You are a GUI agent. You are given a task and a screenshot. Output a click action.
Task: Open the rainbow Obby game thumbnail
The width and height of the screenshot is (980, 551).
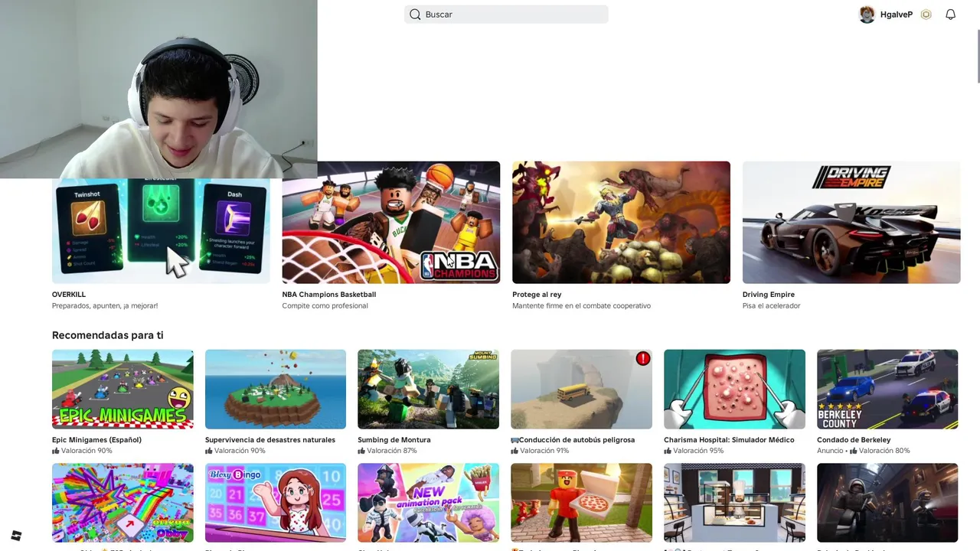(x=122, y=503)
